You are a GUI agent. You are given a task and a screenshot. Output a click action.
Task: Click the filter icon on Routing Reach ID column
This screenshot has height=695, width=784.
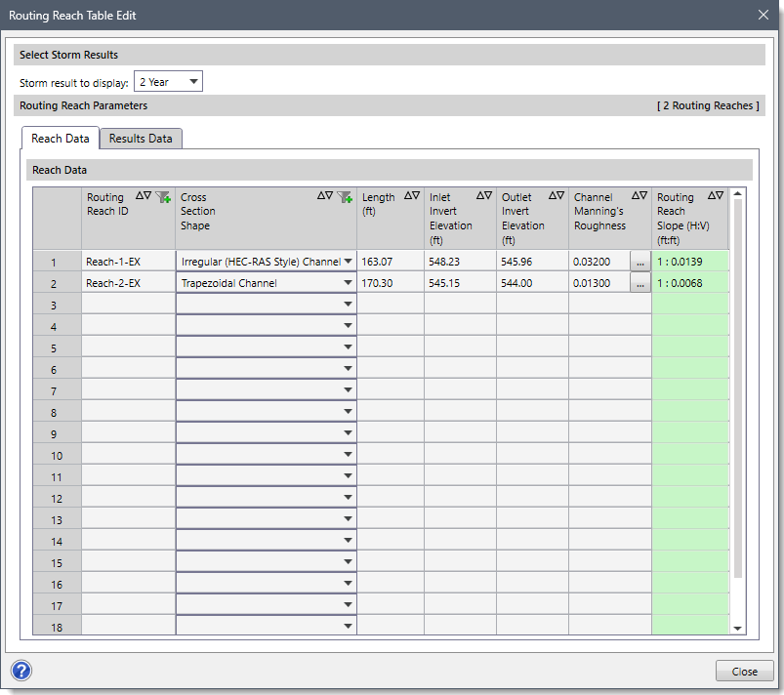[163, 197]
